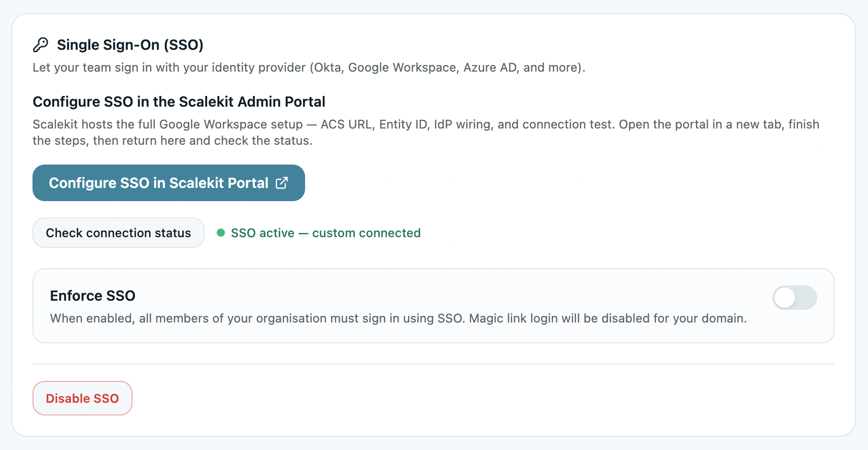
Task: Click the 'Enforce SSO' title text
Action: coord(93,296)
